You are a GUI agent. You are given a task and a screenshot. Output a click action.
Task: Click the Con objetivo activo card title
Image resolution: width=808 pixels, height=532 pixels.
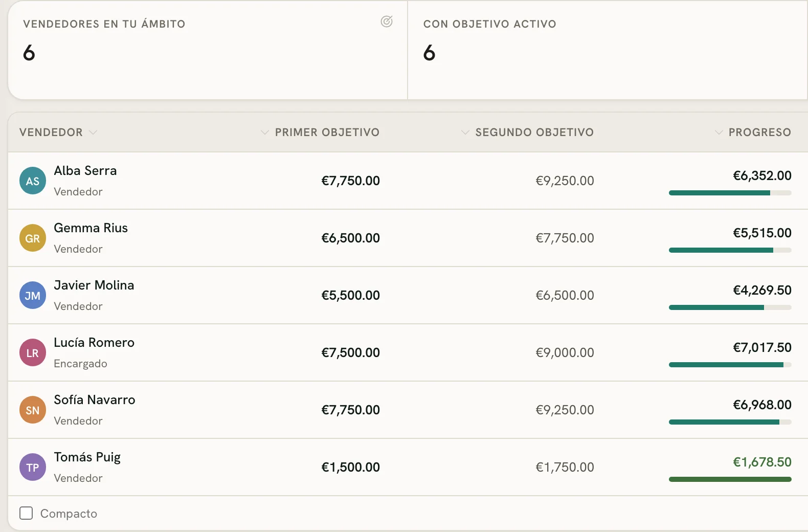490,24
